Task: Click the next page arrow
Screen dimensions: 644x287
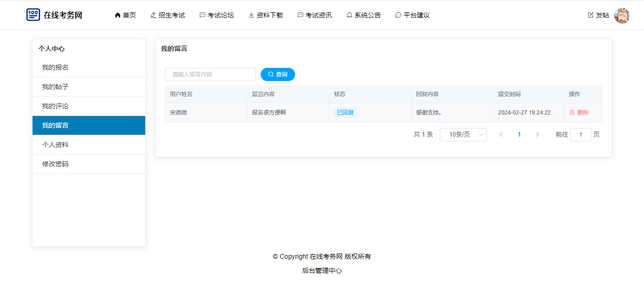Action: [x=537, y=135]
